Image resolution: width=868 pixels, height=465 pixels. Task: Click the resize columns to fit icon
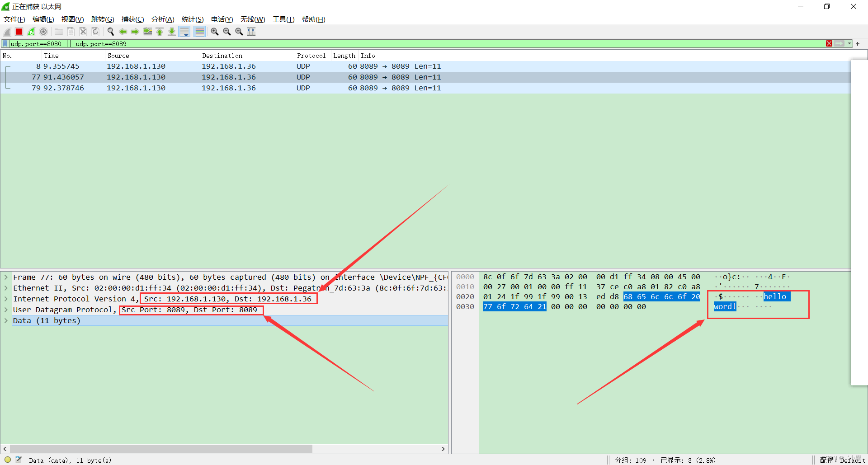tap(251, 32)
